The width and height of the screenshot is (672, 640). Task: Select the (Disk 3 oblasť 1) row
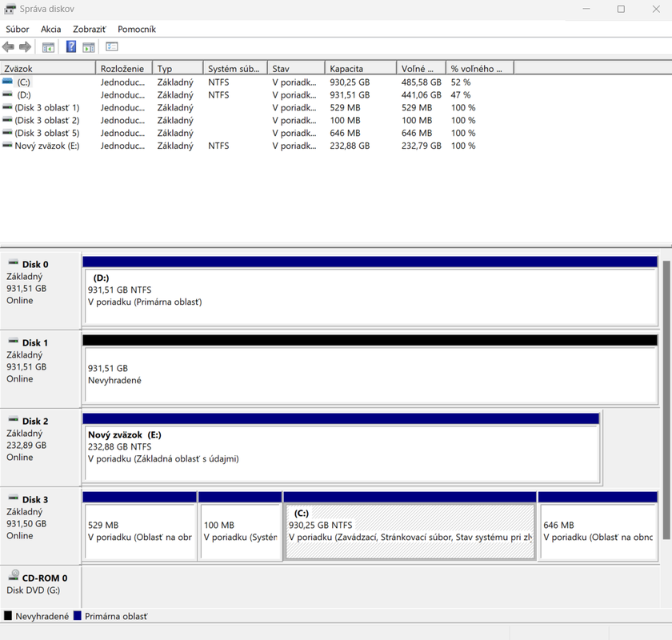click(x=257, y=107)
